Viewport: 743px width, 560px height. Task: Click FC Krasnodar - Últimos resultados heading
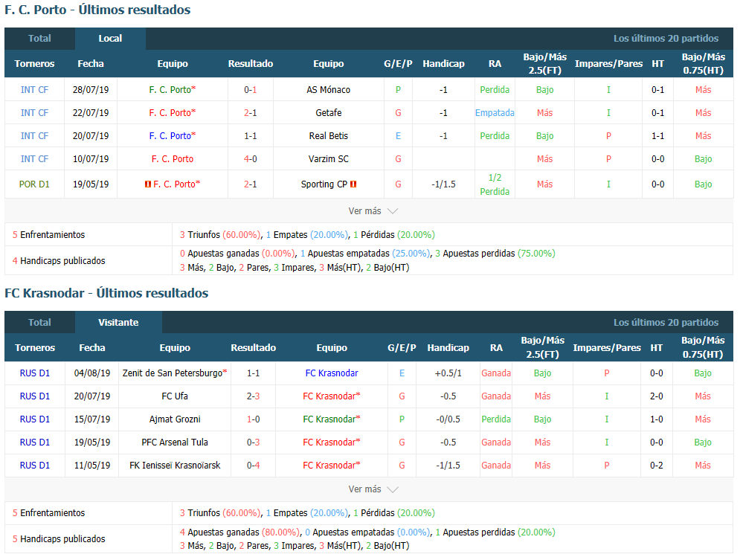point(106,293)
